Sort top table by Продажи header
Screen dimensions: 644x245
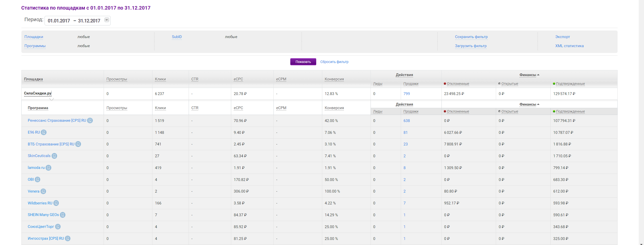[x=411, y=84]
